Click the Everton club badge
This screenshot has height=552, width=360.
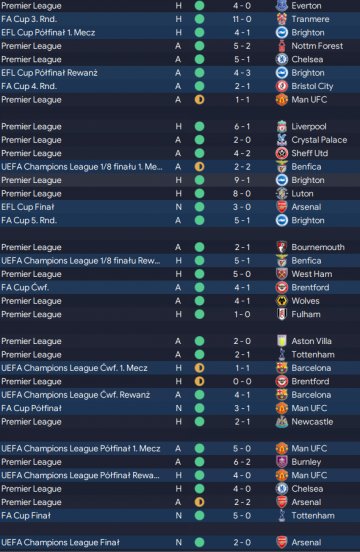tap(282, 6)
